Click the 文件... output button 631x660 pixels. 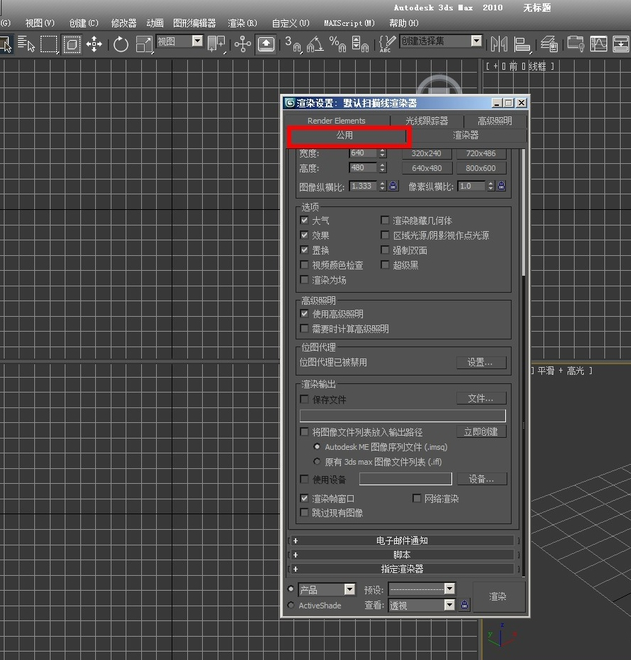coord(481,398)
